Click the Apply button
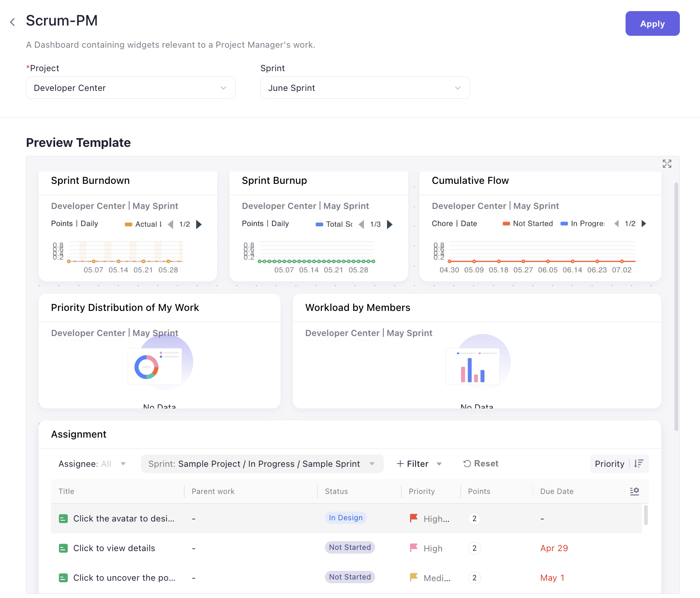This screenshot has height=598, width=700. tap(652, 23)
